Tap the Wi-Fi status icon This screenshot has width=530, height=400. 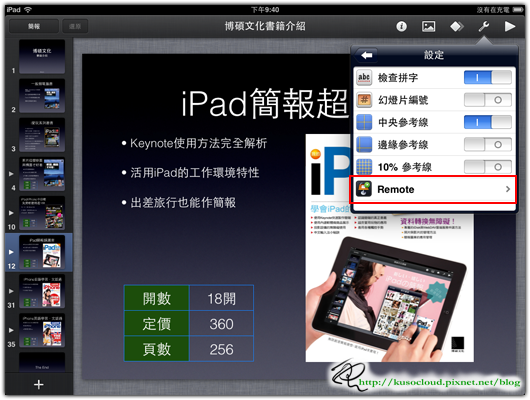click(28, 10)
